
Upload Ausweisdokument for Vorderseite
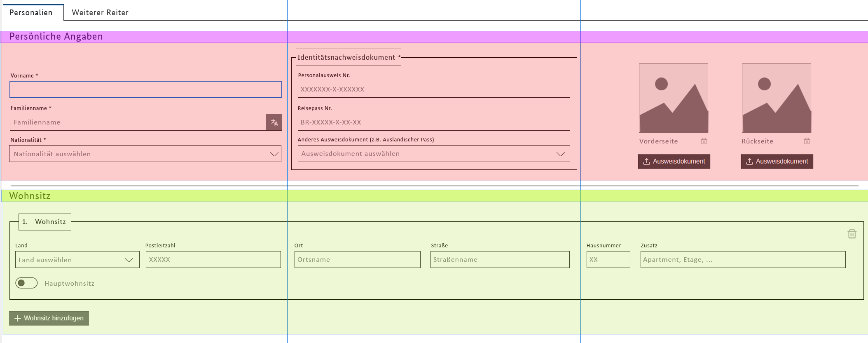click(674, 161)
